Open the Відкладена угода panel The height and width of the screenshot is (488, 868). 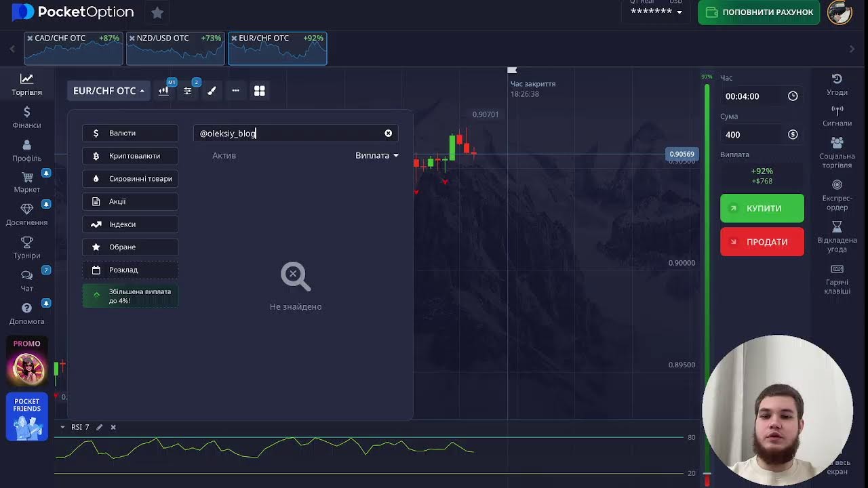[x=837, y=237]
